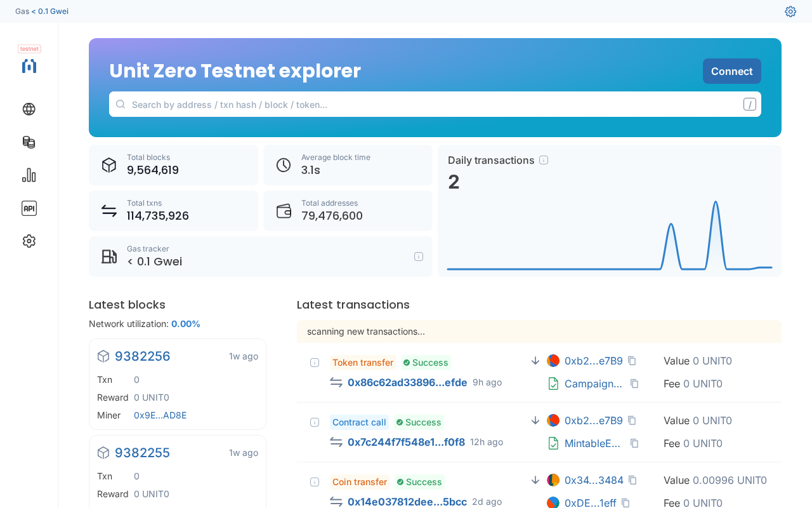Open transaction 0x14e037812dee...5bcc
The image size is (812, 508).
pyautogui.click(x=407, y=502)
